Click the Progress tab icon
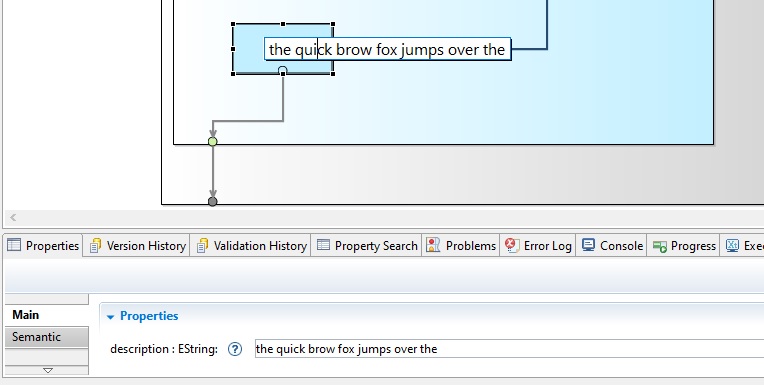This screenshot has width=764, height=385. (x=660, y=246)
